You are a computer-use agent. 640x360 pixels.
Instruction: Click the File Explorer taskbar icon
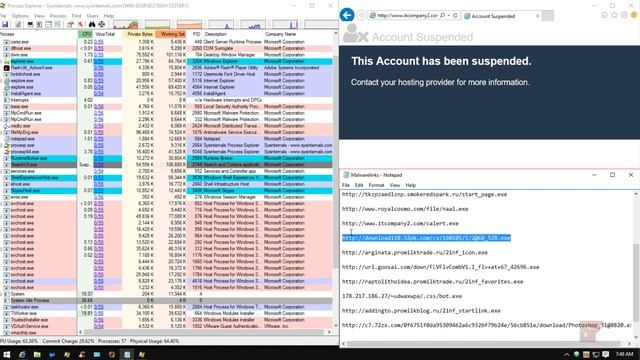click(37, 354)
